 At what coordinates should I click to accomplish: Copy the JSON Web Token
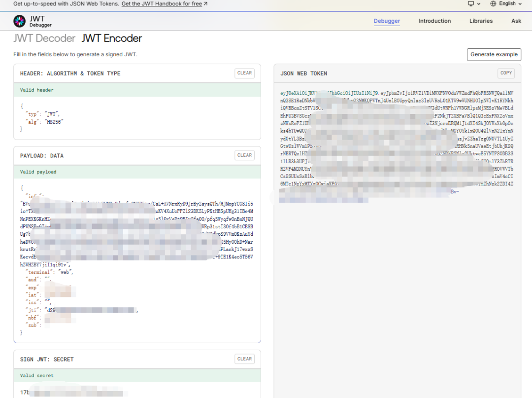506,73
